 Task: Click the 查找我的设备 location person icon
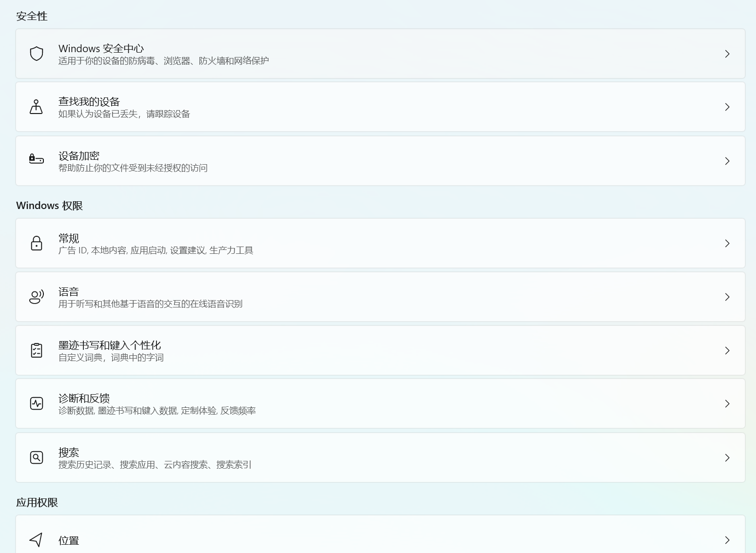(36, 107)
